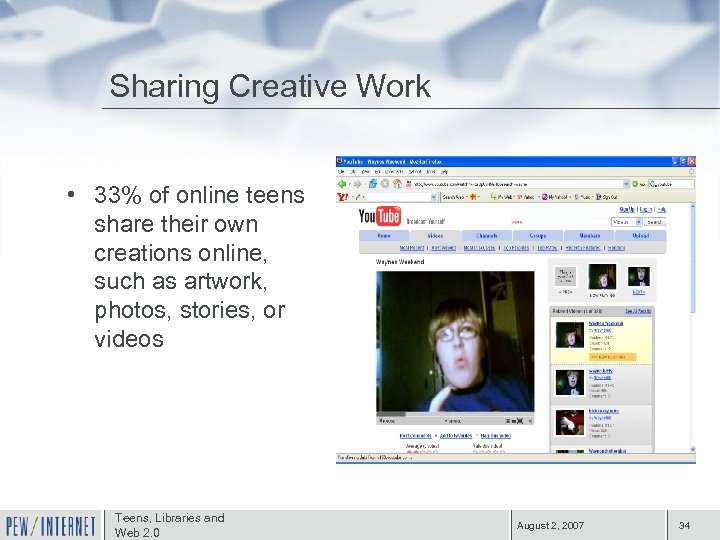Click the pencil icon on Yahoo toolbar
Viewport: 720px width, 540px height.
pos(358,197)
